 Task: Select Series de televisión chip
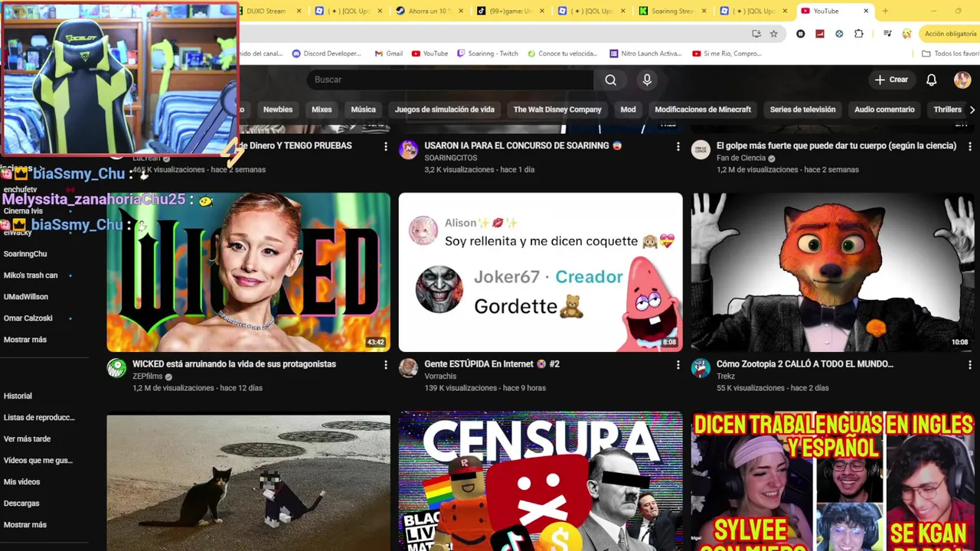(802, 109)
